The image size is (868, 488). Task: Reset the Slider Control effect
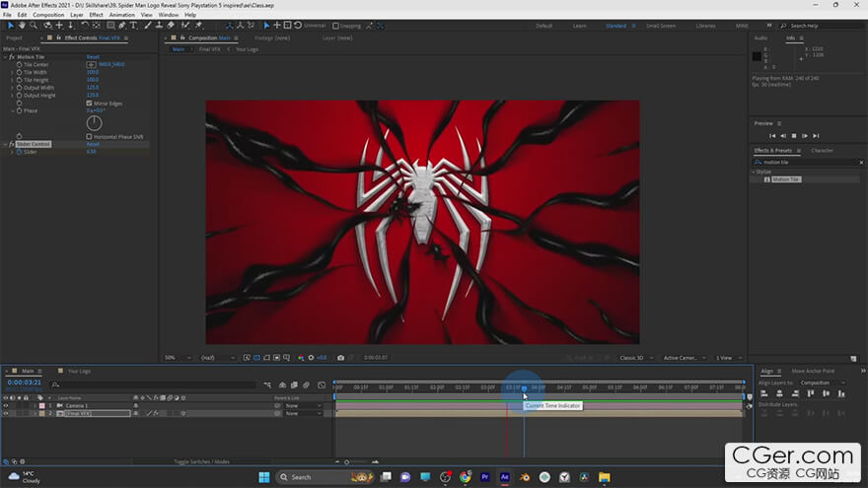click(x=93, y=144)
